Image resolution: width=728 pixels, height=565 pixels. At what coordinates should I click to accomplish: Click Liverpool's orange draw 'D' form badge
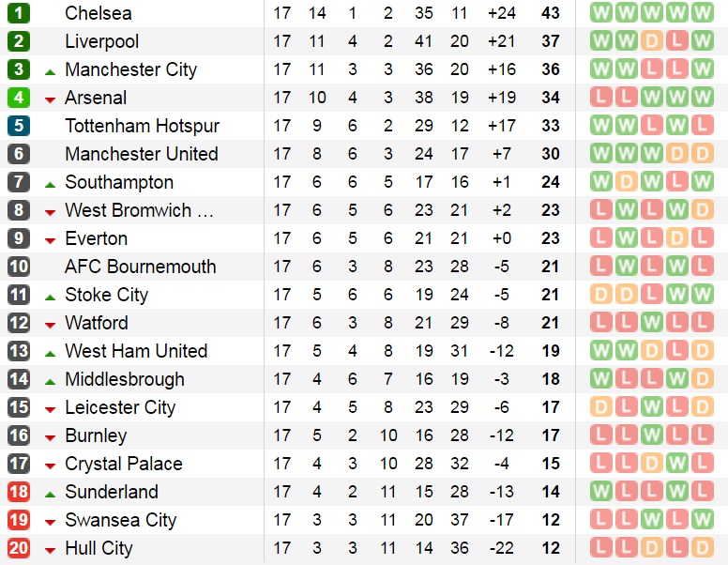click(651, 41)
